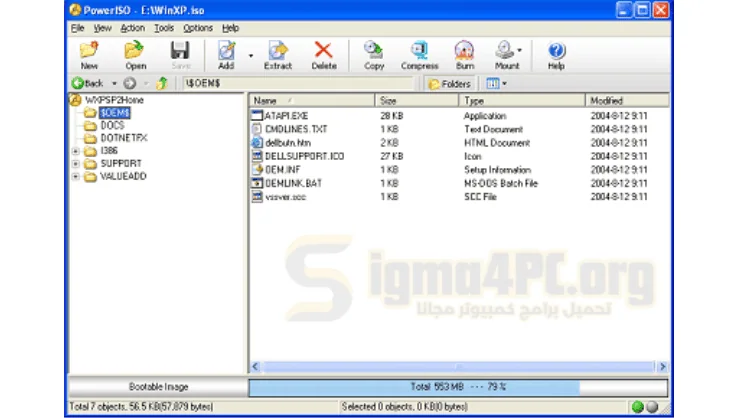Click the horizontal scrollbar right arrow
This screenshot has height=418, width=743.
click(x=662, y=366)
